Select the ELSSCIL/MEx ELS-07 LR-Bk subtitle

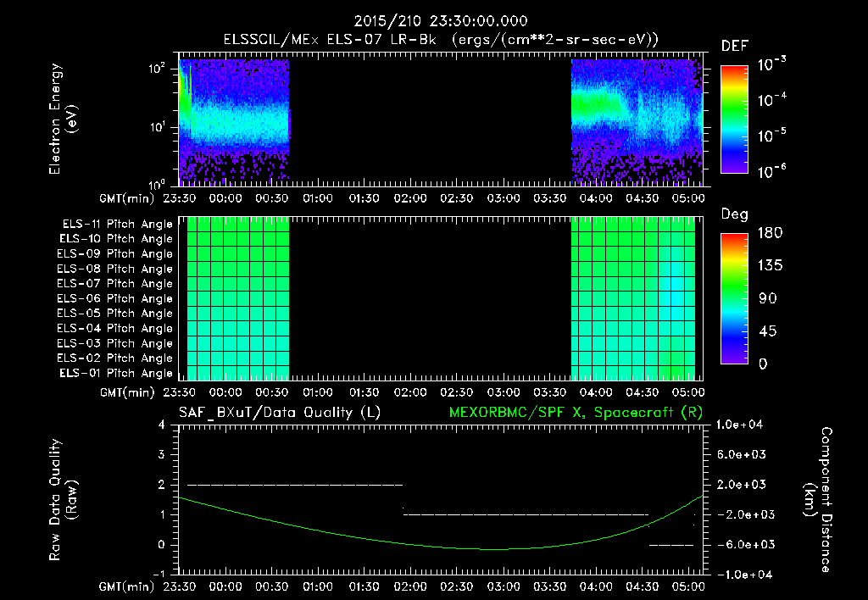441,40
